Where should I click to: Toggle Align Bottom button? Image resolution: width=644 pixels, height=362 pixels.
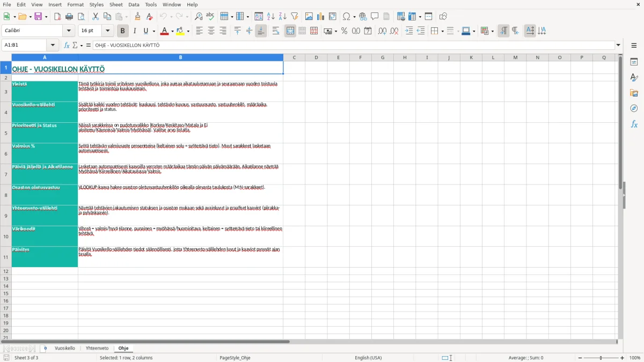pyautogui.click(x=261, y=31)
